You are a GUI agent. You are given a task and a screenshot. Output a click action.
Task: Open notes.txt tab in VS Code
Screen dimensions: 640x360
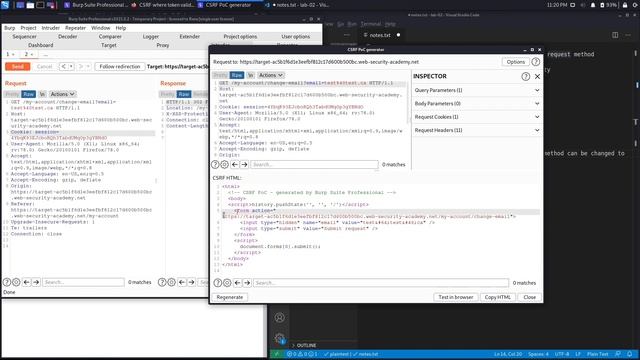[x=381, y=35]
